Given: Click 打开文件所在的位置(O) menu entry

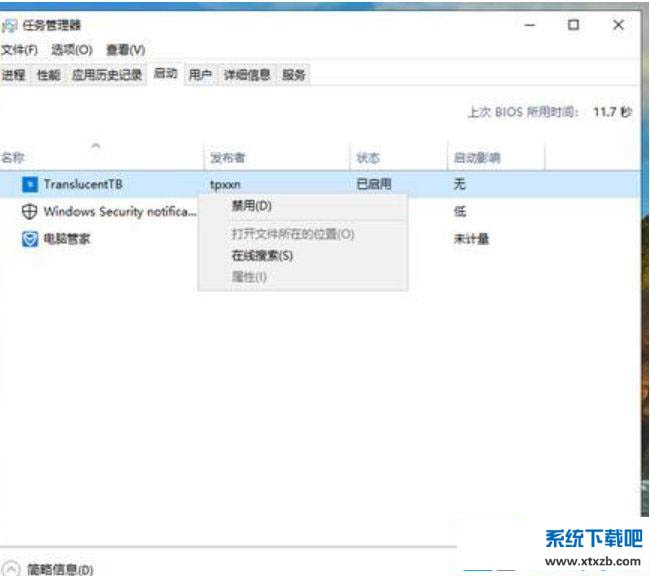Looking at the screenshot, I should [x=293, y=234].
